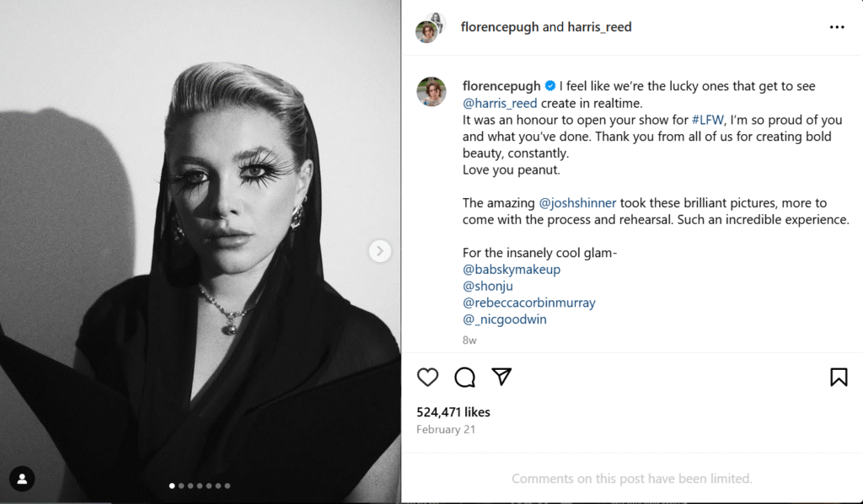Image resolution: width=863 pixels, height=504 pixels.
Task: Click the @shonju mention
Action: [488, 286]
